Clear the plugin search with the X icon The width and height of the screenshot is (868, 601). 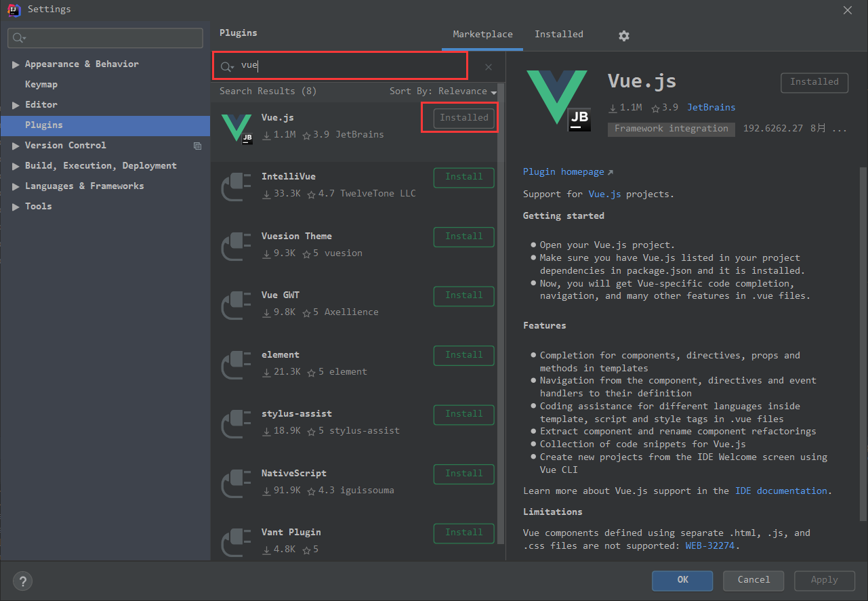click(x=489, y=66)
